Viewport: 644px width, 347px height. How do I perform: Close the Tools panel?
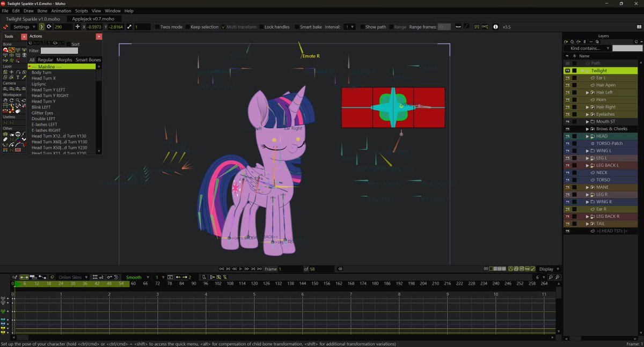24,36
